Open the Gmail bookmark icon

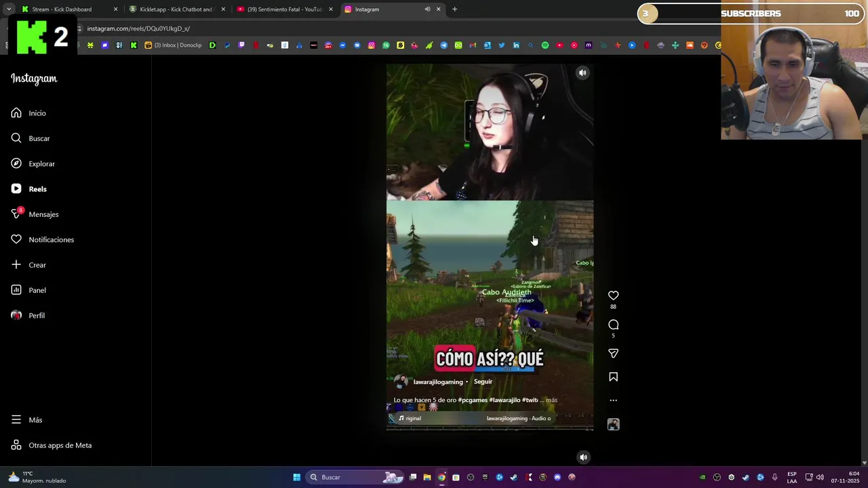tap(473, 45)
